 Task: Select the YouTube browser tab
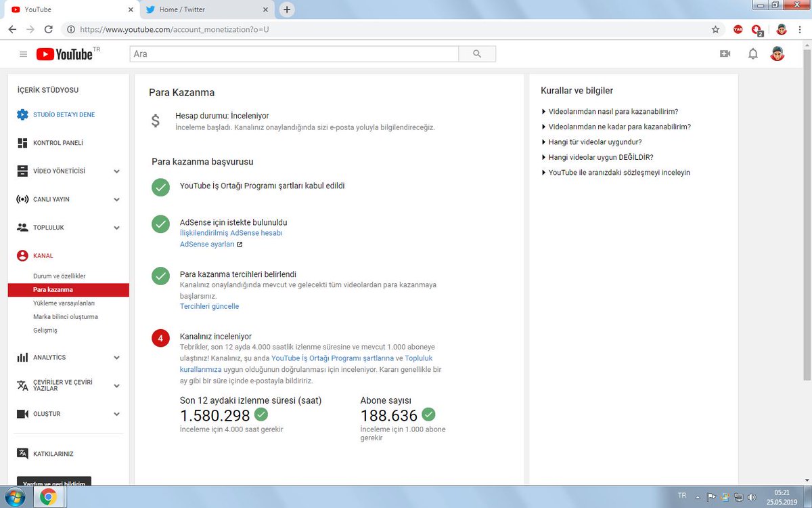tap(70, 9)
